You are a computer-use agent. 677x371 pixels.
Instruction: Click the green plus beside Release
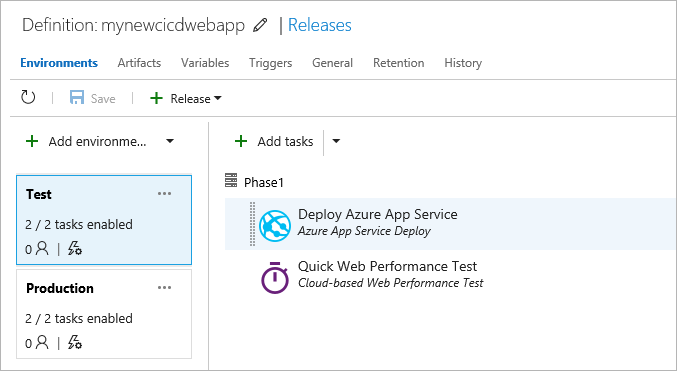point(156,98)
